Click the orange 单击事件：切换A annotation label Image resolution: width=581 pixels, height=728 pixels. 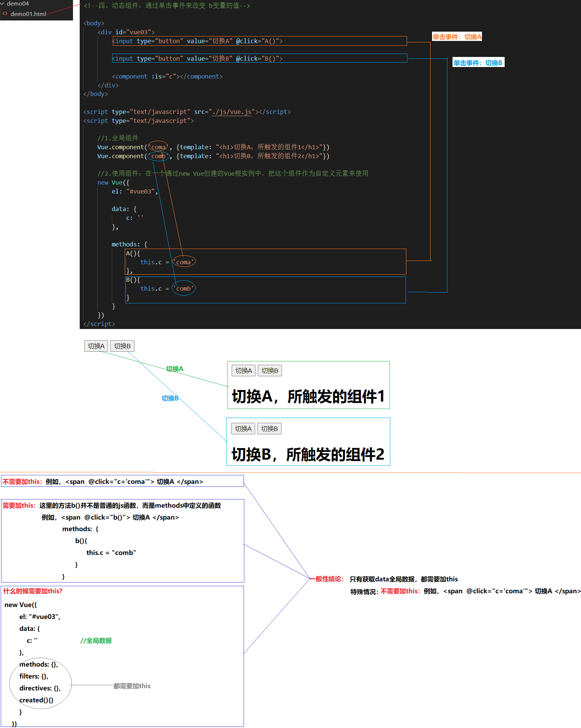(x=457, y=37)
